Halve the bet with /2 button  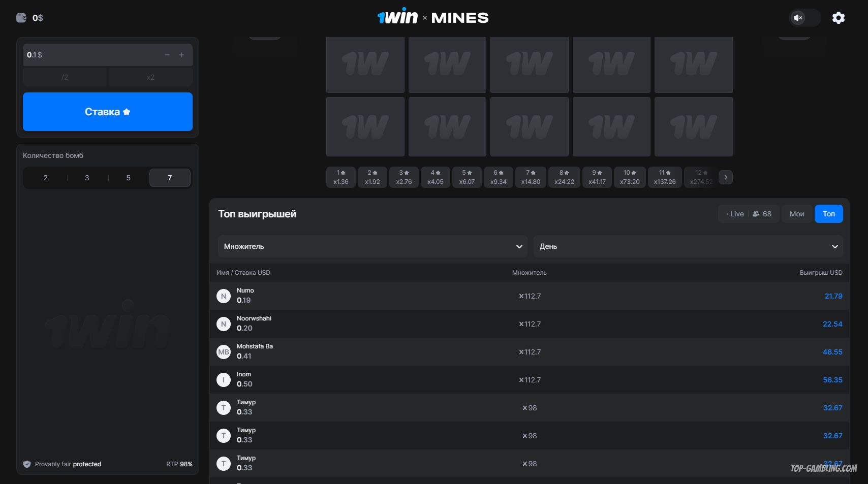click(x=65, y=77)
